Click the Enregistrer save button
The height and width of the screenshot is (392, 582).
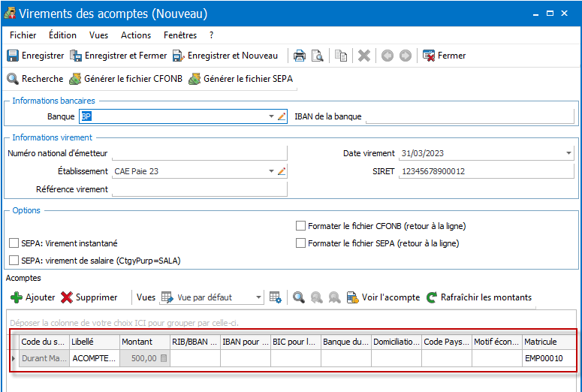[35, 56]
